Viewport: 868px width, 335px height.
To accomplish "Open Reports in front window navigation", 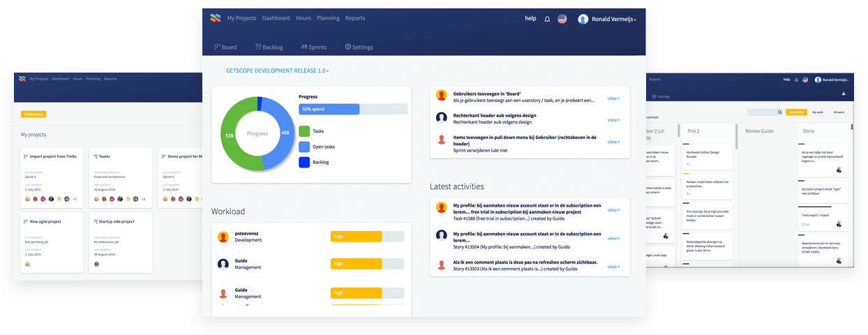I will click(x=355, y=18).
